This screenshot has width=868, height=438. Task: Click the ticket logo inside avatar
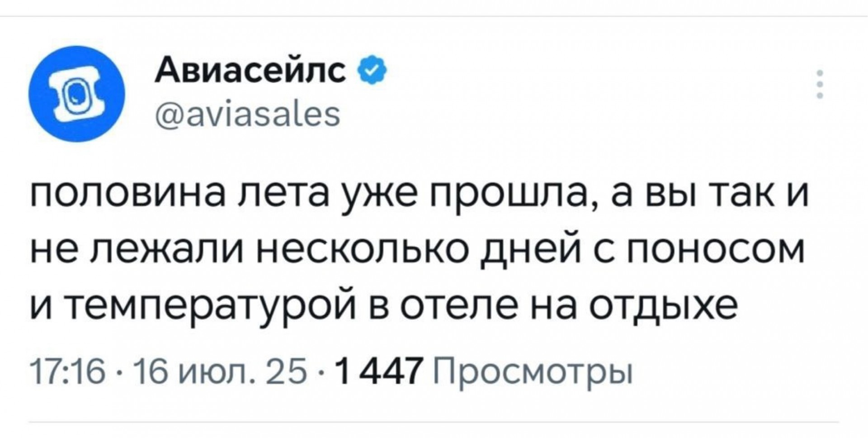click(76, 95)
